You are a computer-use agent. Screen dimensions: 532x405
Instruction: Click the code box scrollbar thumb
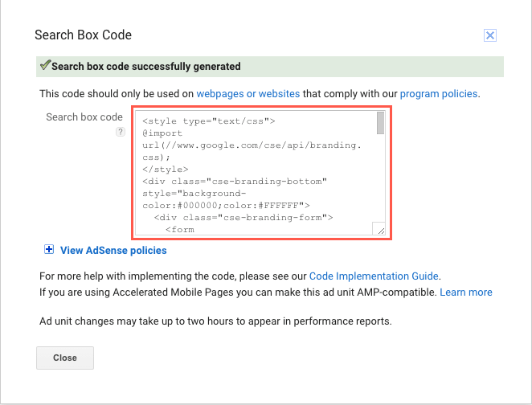[380, 124]
